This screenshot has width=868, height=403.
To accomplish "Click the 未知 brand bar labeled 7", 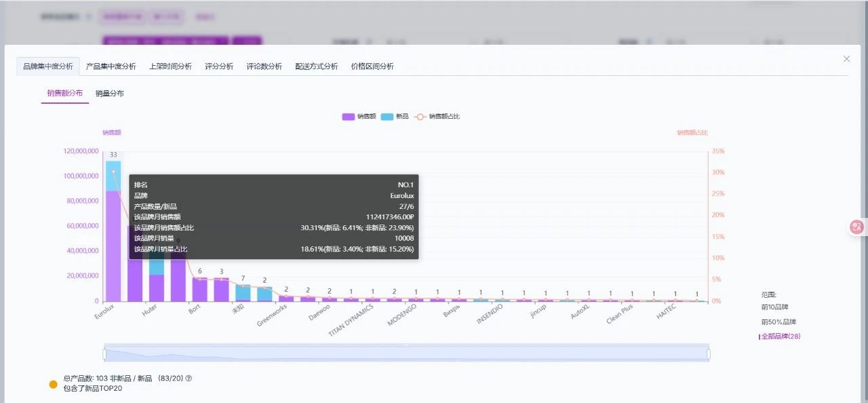I will tap(243, 292).
